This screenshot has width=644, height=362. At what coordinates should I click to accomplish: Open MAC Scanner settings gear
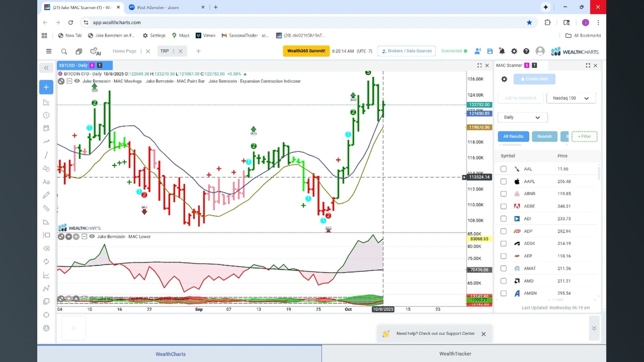tap(504, 79)
